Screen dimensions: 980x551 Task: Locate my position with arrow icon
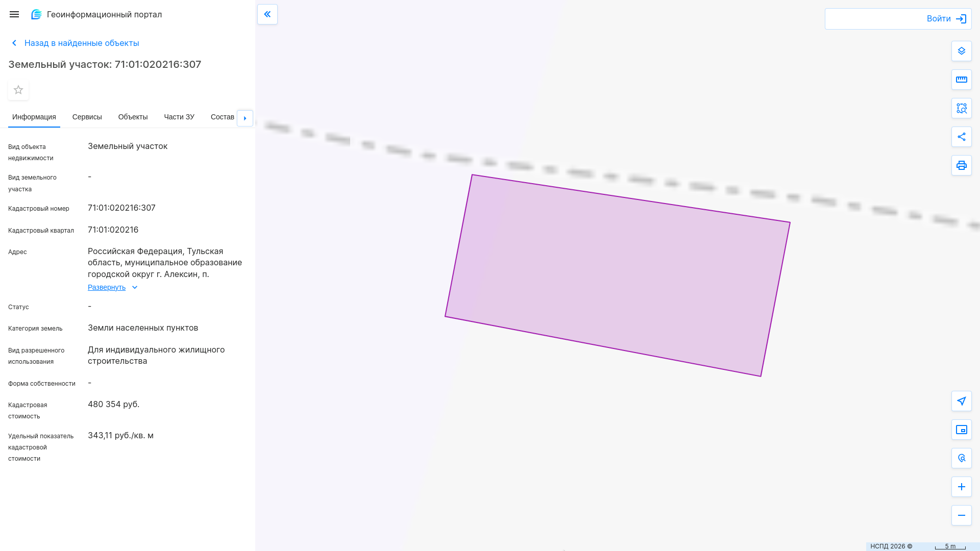(x=961, y=401)
